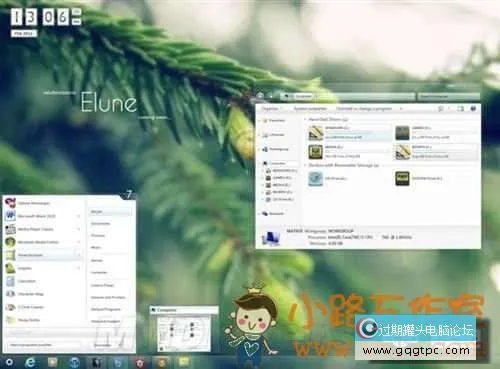Open Character Map from the Start menu
The image size is (500, 369).
click(x=43, y=294)
